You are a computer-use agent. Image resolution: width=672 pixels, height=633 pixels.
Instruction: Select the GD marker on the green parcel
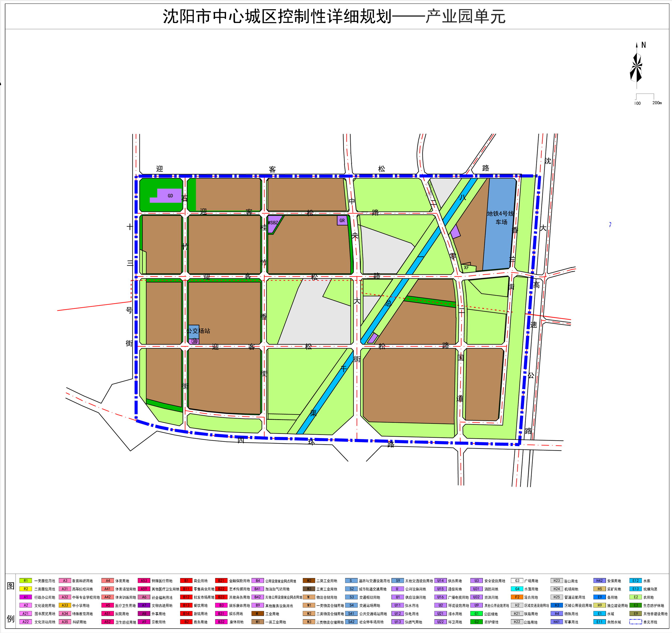click(170, 195)
